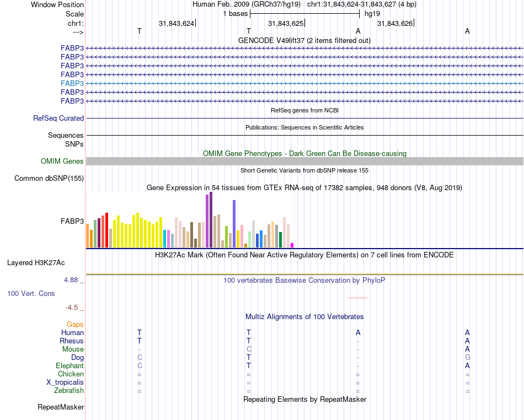Click the RepeatMasker track label

point(61,407)
